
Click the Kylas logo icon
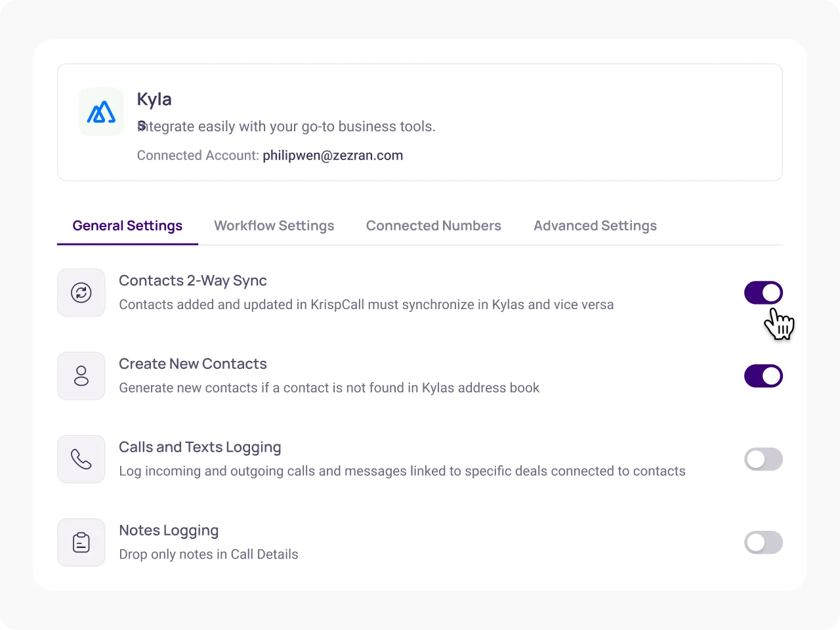click(x=101, y=112)
